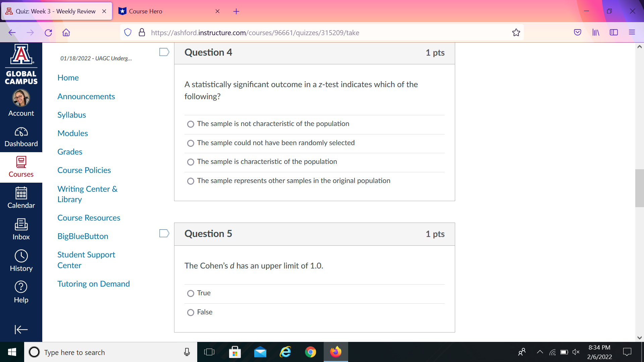Select 'The sample is characteristic of the population'
This screenshot has height=362, width=644.
pyautogui.click(x=191, y=162)
